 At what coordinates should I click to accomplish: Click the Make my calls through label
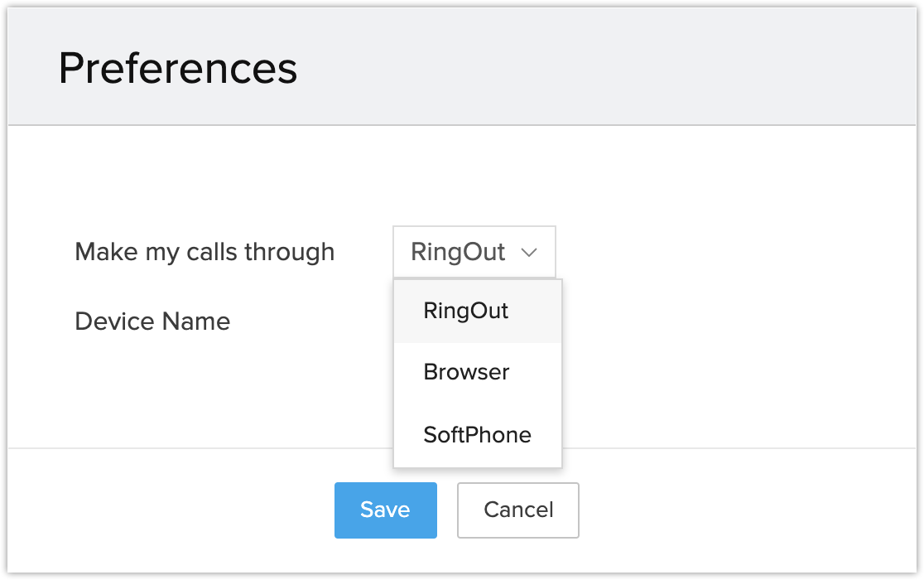[x=205, y=252]
